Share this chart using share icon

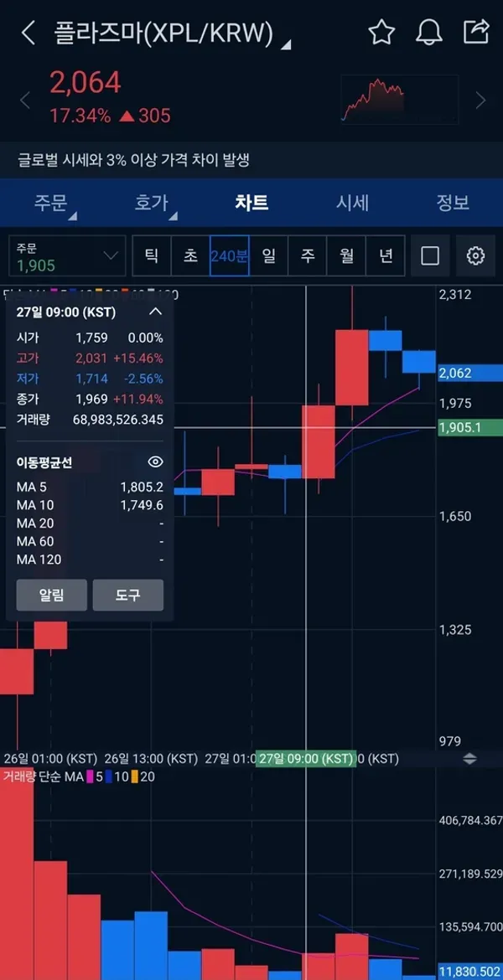coord(475,32)
